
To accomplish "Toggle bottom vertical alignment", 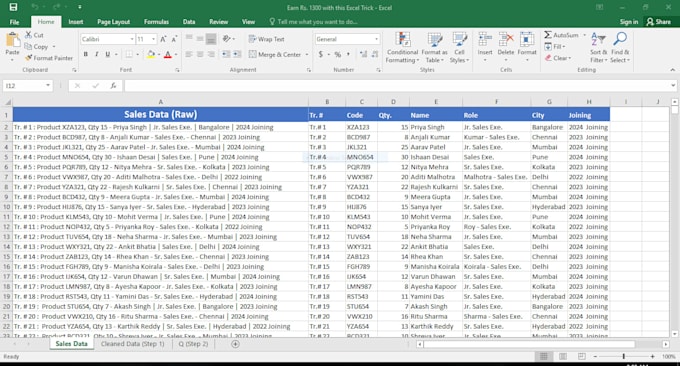I will tap(211, 39).
